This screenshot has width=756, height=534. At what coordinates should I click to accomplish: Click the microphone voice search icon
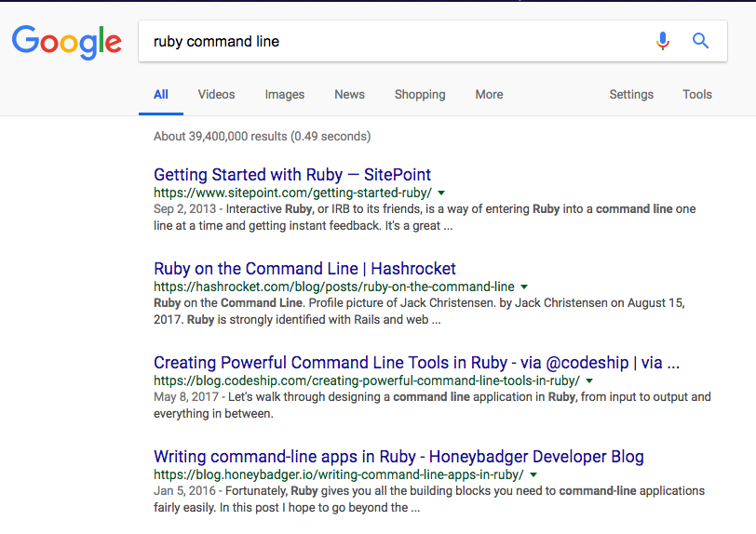click(663, 41)
